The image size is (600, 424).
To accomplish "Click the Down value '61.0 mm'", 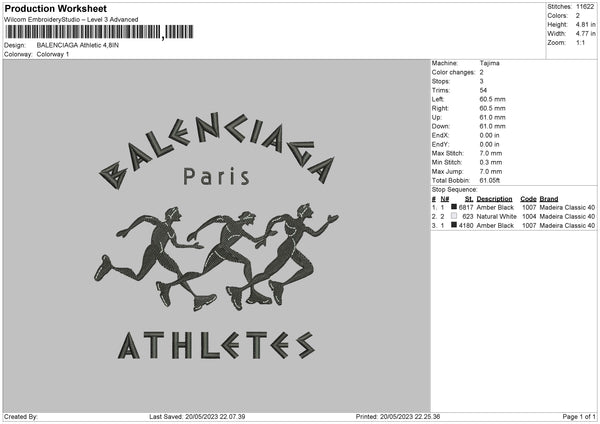I will pyautogui.click(x=492, y=126).
